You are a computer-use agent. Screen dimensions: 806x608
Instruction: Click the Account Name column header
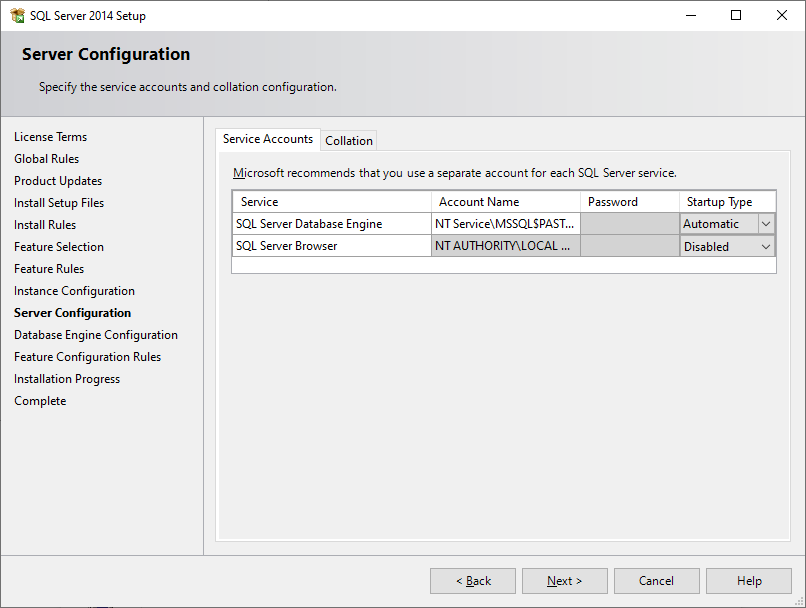pyautogui.click(x=505, y=202)
